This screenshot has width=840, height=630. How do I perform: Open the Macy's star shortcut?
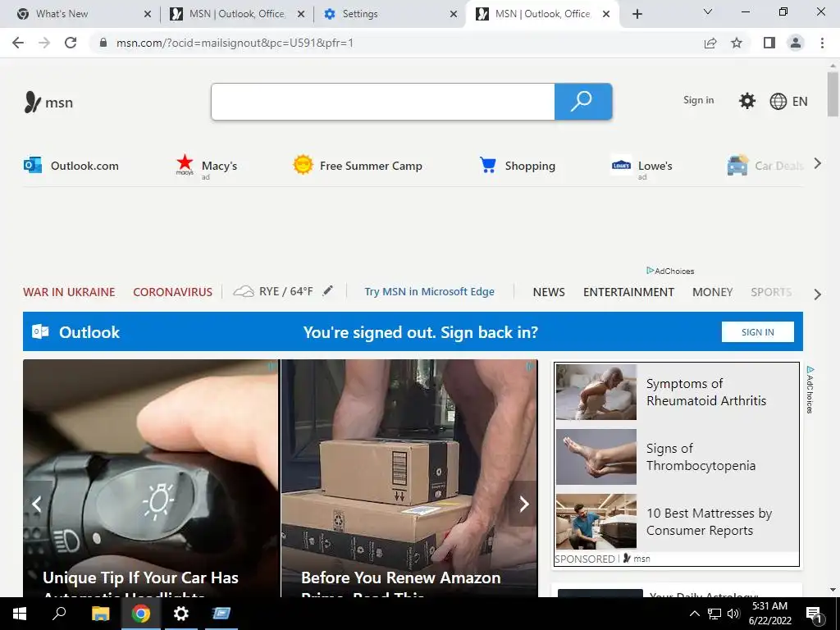(x=206, y=166)
